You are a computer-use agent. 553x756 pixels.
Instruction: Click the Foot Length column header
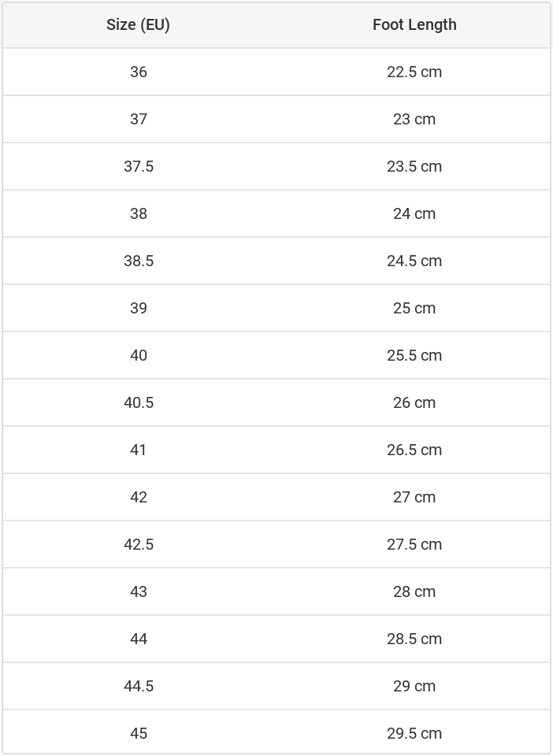click(414, 24)
